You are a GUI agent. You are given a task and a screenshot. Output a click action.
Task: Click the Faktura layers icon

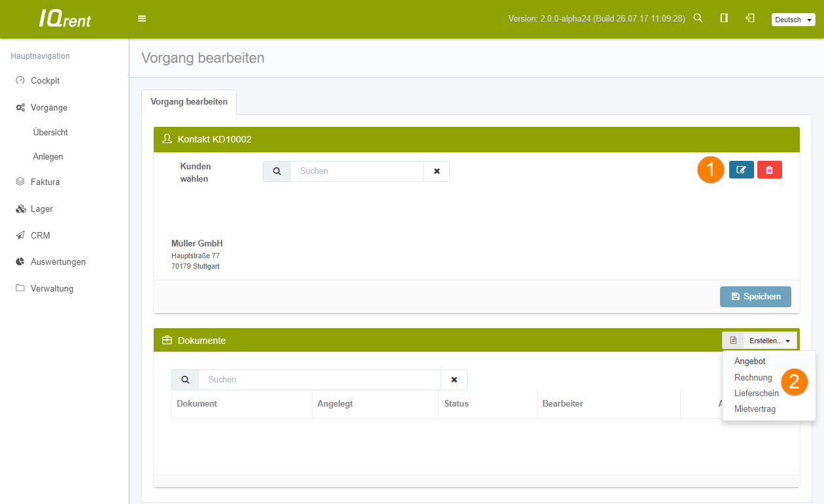point(20,182)
